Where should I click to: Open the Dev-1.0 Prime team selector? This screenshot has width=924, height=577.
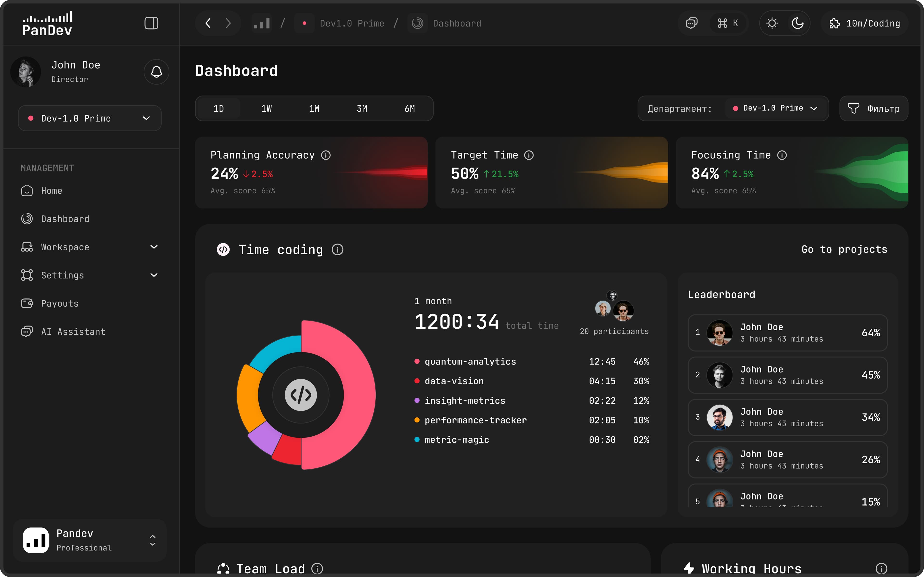pos(90,118)
